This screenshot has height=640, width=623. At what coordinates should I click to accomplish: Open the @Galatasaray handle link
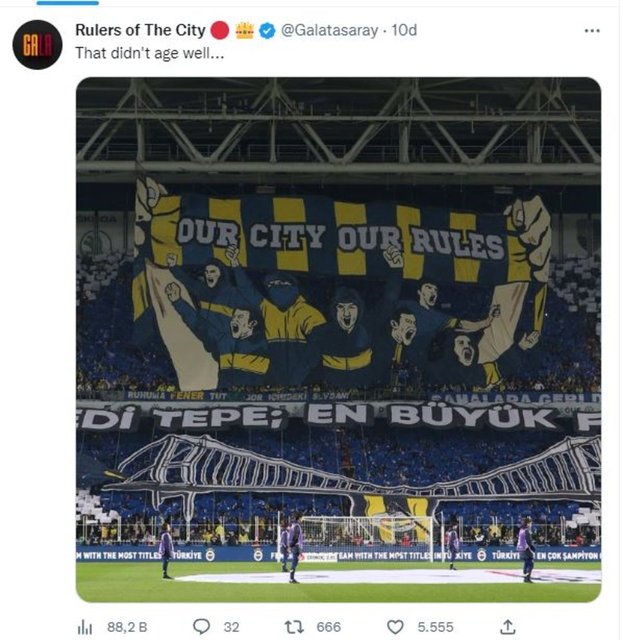pyautogui.click(x=330, y=30)
